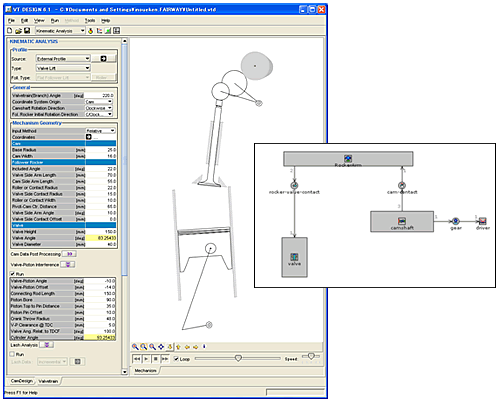The height and width of the screenshot is (403, 500).
Task: Click the Rockerarm block icon in diagram
Action: coord(348,159)
